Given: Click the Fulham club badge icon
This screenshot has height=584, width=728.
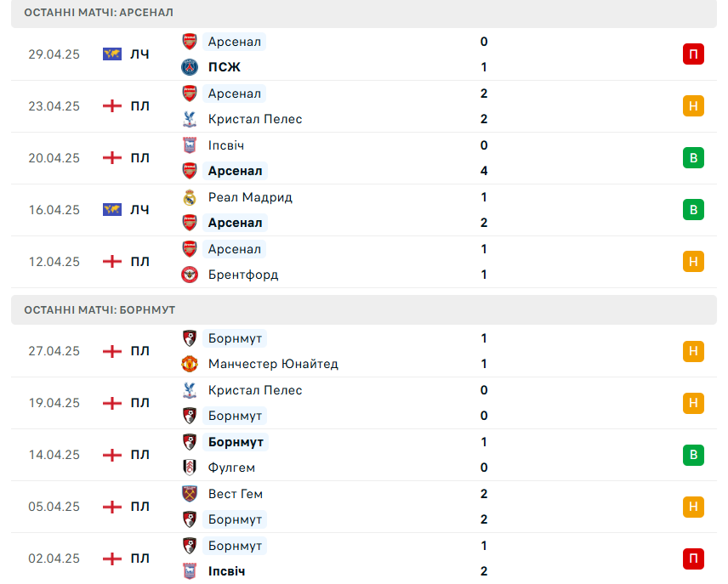Looking at the screenshot, I should tap(190, 468).
